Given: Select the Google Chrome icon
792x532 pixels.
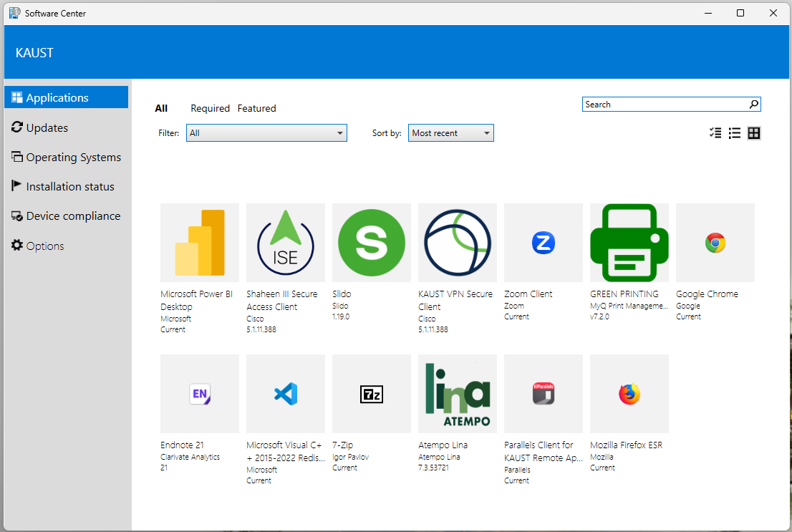Looking at the screenshot, I should pyautogui.click(x=715, y=243).
